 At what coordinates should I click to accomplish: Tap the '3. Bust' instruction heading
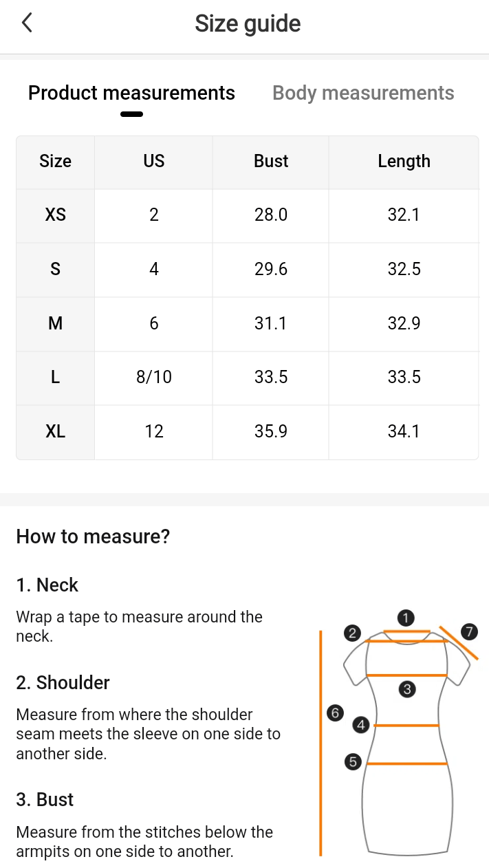[45, 800]
